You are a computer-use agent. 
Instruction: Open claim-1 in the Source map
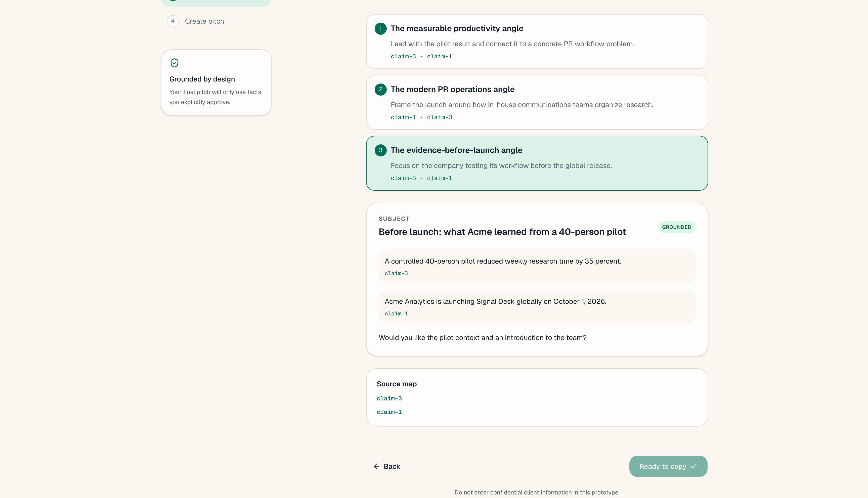(x=389, y=412)
